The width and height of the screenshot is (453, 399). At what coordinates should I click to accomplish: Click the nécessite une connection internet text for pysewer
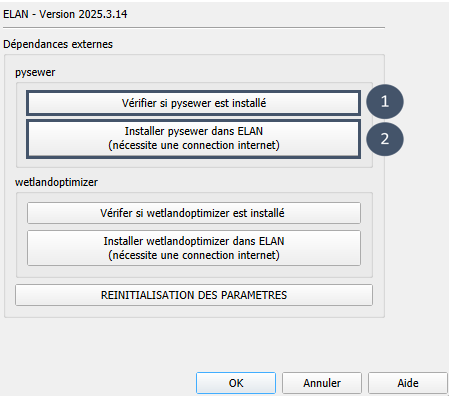click(x=194, y=145)
